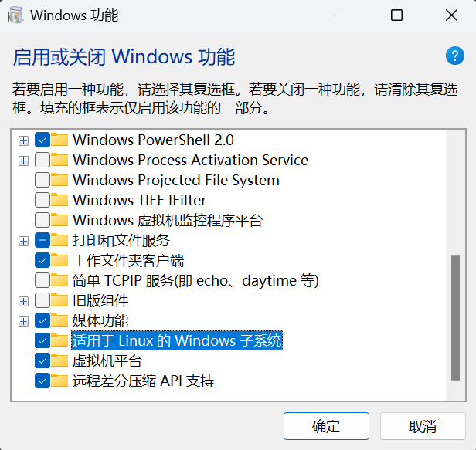Click folder icon next to 虚拟机平台
This screenshot has width=476, height=450.
pos(59,361)
